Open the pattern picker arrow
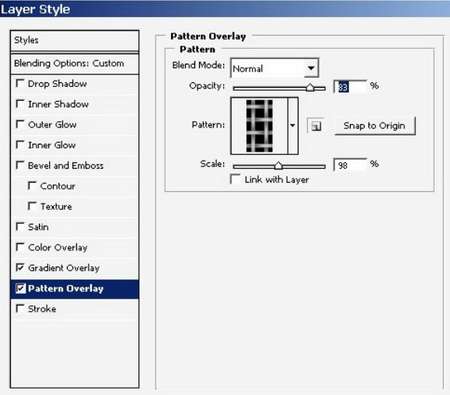Screen dimensions: 450x395 pos(293,126)
